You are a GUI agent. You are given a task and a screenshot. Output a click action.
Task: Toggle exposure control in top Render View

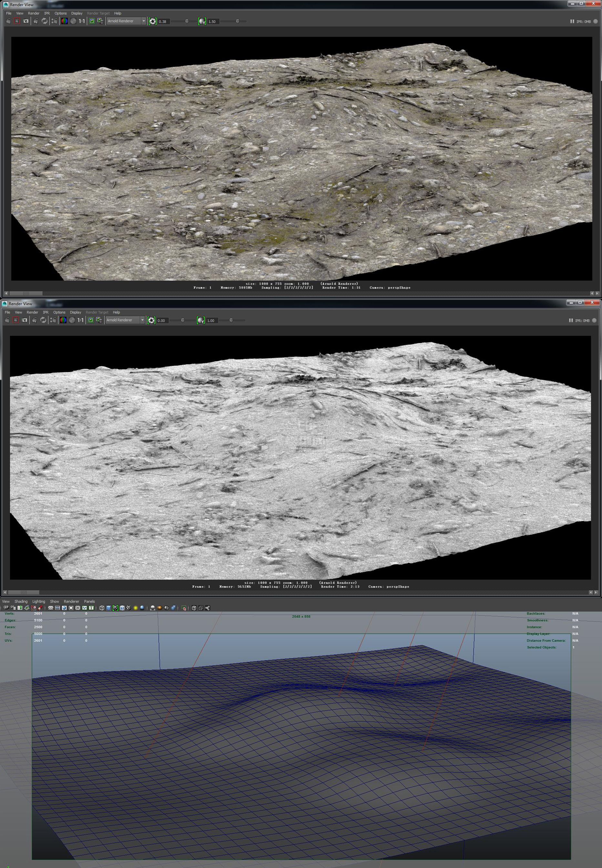click(x=152, y=22)
